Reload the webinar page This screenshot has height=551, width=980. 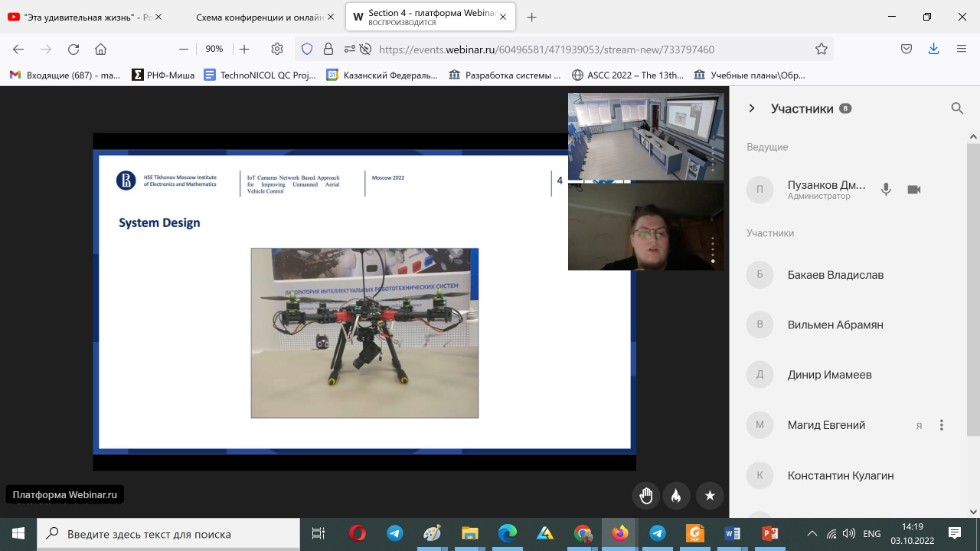pyautogui.click(x=73, y=49)
